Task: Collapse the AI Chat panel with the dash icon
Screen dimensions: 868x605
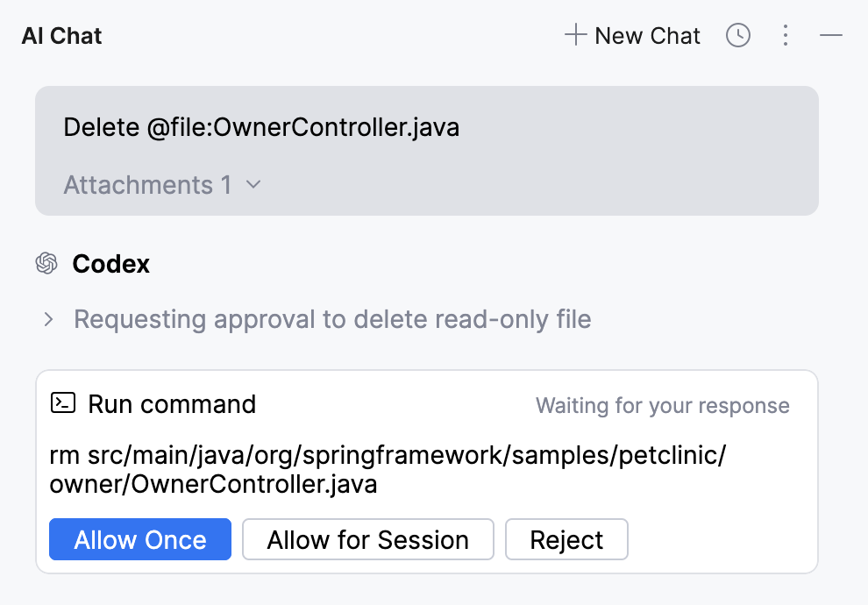Action: (x=829, y=35)
